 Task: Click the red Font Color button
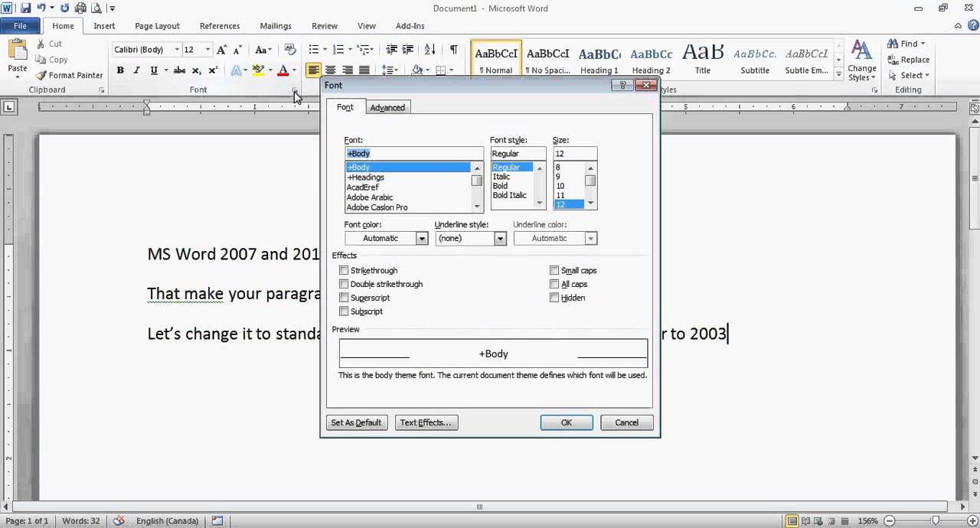coord(283,70)
